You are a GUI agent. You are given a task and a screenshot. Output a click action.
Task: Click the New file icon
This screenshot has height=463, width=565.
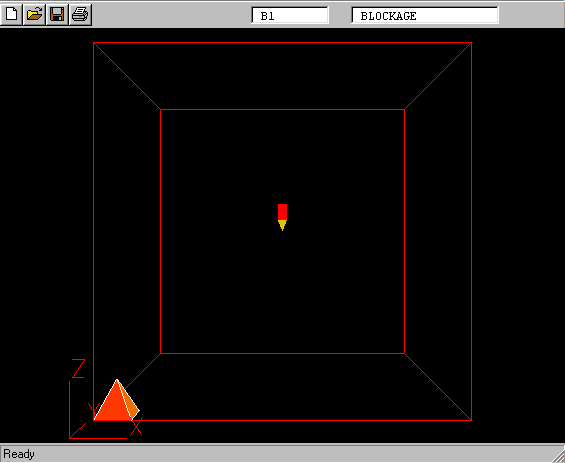pos(12,14)
